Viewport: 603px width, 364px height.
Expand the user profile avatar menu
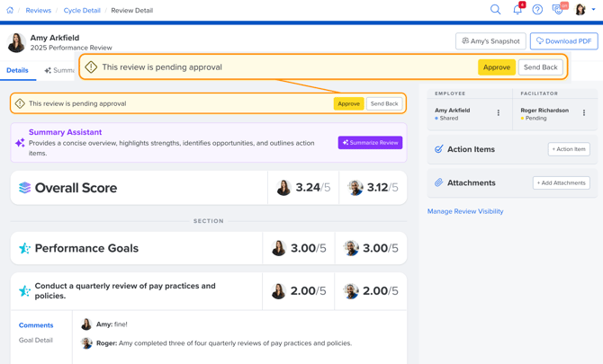point(583,10)
